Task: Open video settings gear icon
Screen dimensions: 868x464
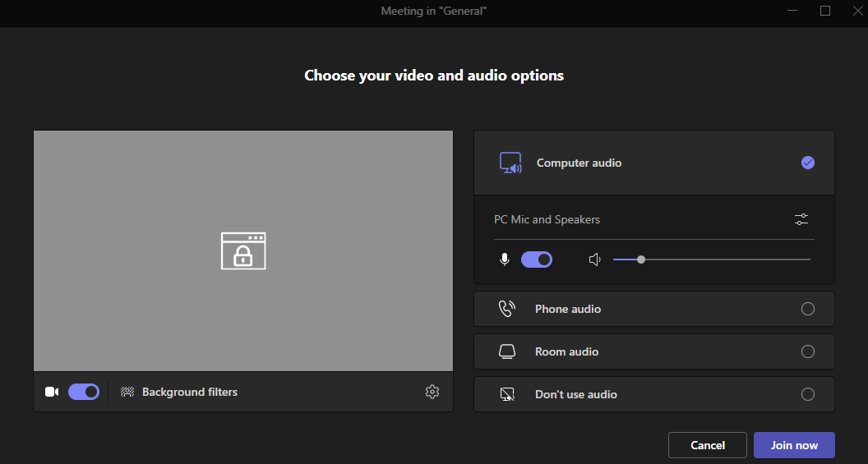Action: (x=432, y=392)
